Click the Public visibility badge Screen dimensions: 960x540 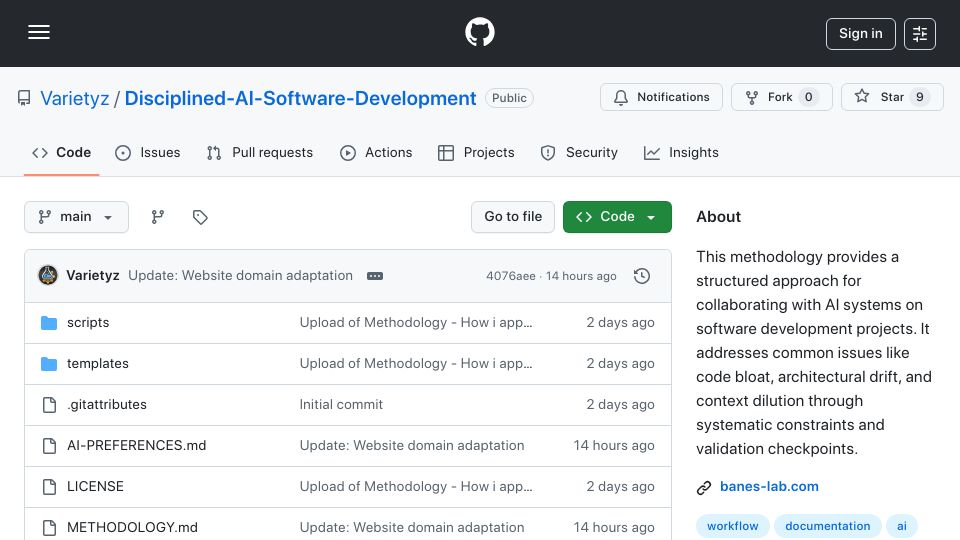(509, 98)
